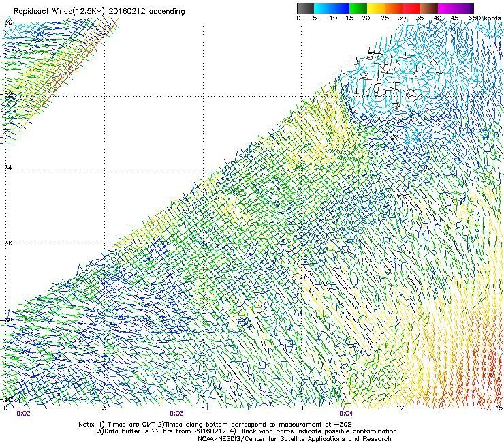Click the note line 'Times are GMT'
The image size is (504, 443).
coord(131,425)
